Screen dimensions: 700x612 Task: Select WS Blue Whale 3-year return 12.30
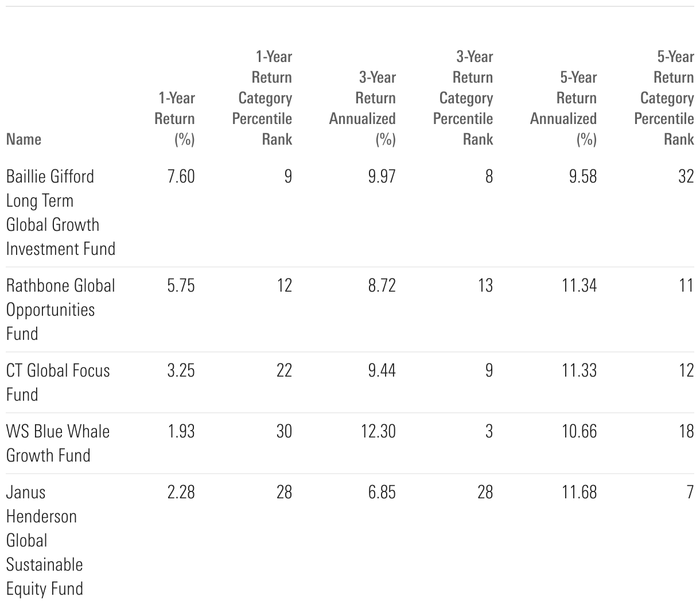(378, 431)
